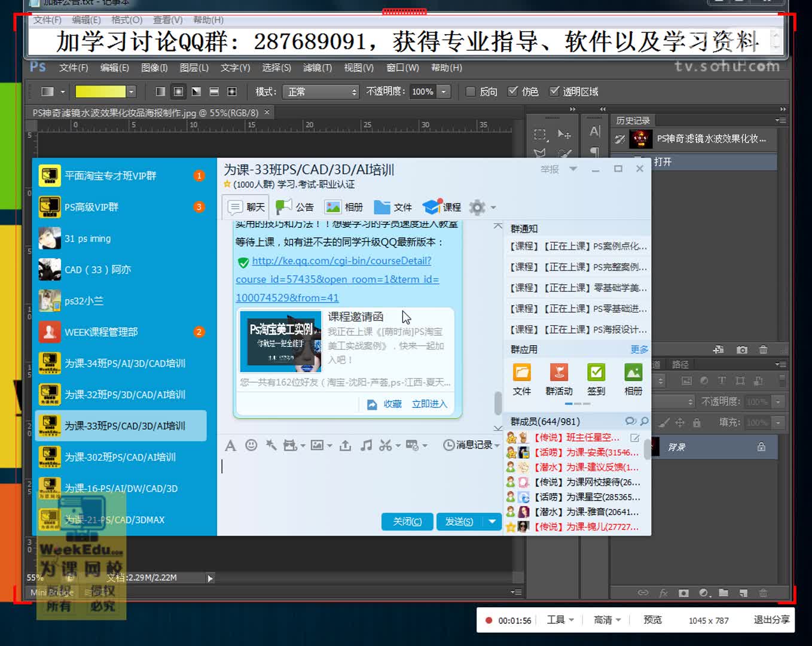This screenshot has height=646, width=812.
Task: Click the chat bubble icon beside 群成员
Action: pos(630,421)
